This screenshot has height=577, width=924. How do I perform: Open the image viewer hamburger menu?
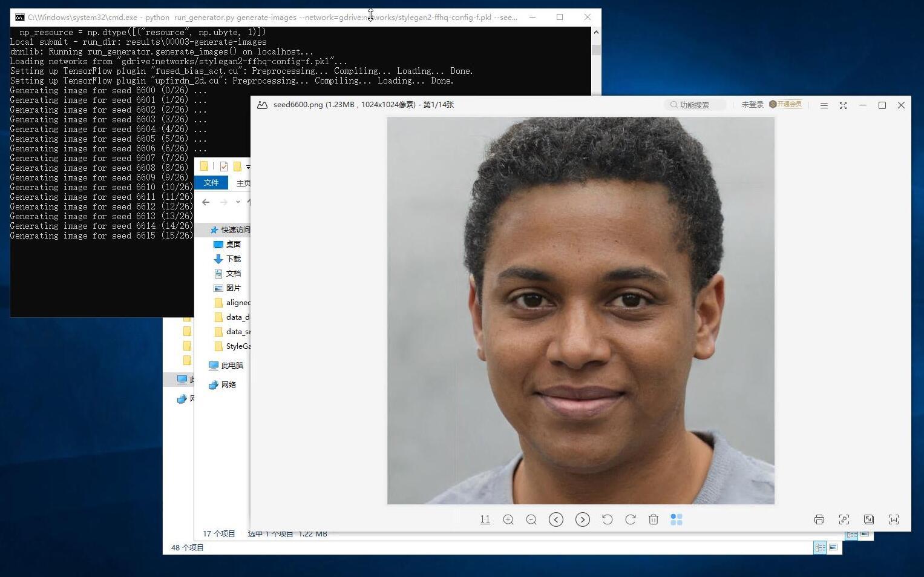[x=824, y=105]
